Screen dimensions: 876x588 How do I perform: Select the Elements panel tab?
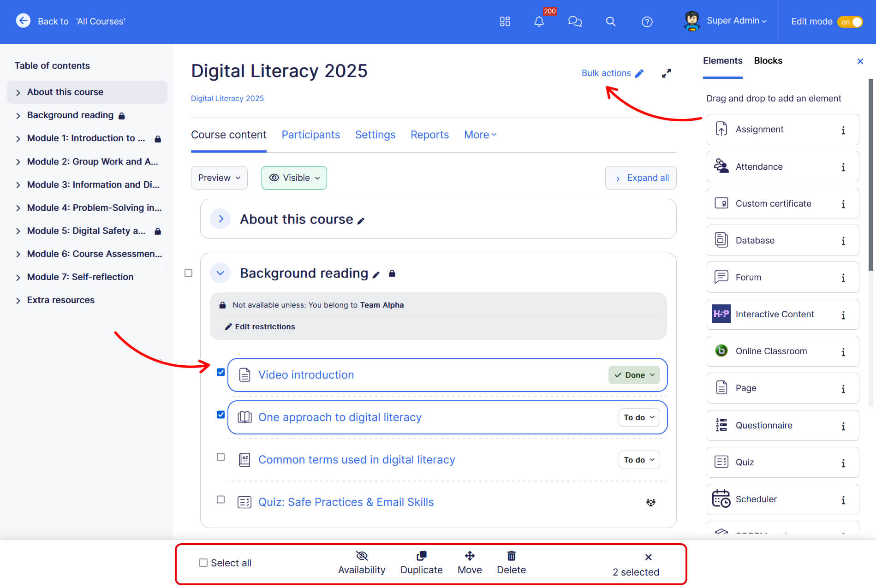[x=722, y=60]
